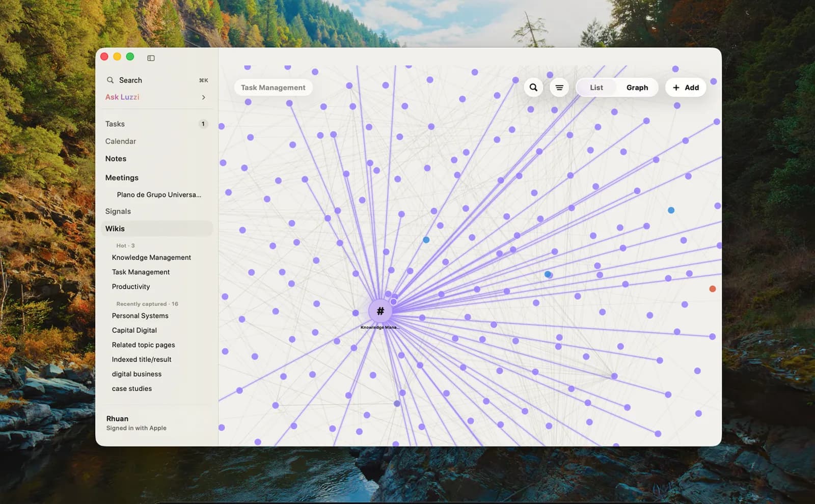Viewport: 815px width, 504px height.
Task: Click 'Recently captured · 16' label
Action: tap(147, 304)
